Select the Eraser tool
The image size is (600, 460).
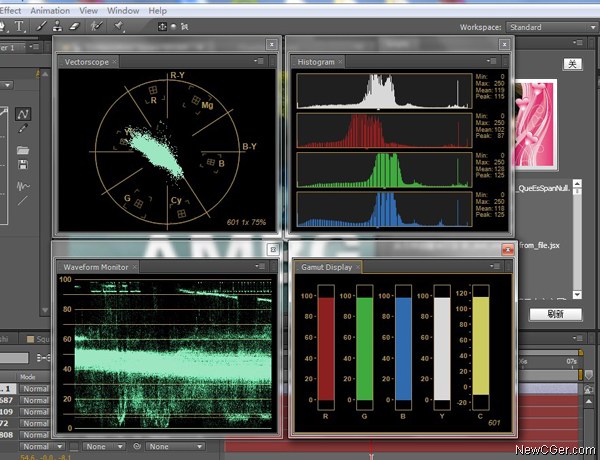pos(75,26)
